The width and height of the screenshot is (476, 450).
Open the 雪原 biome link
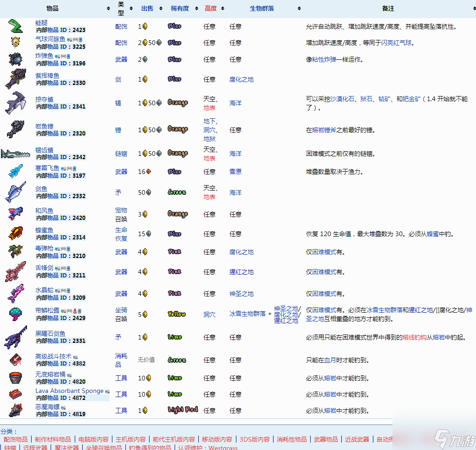click(235, 172)
